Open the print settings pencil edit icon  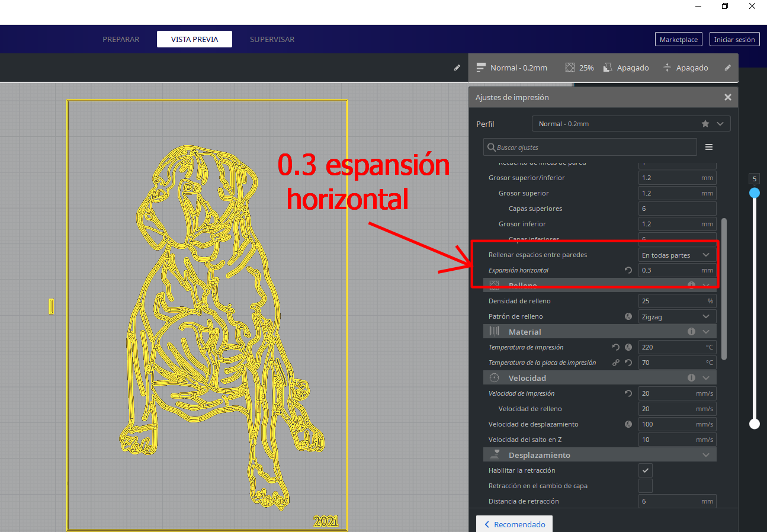[728, 68]
